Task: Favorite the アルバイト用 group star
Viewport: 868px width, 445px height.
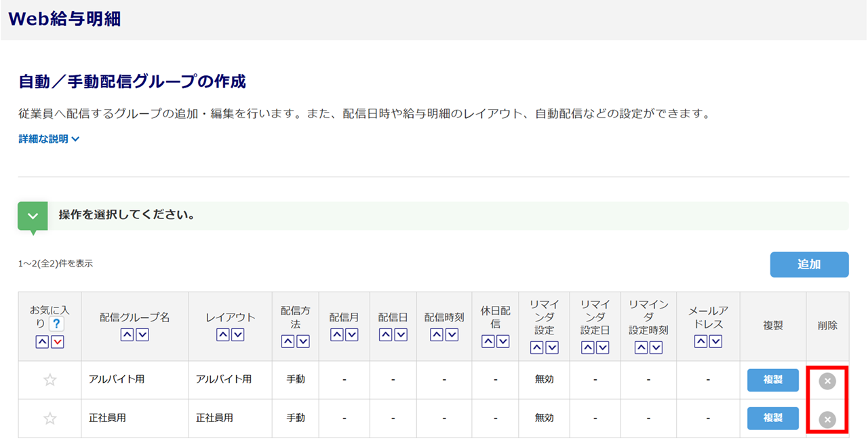Action: (x=50, y=381)
